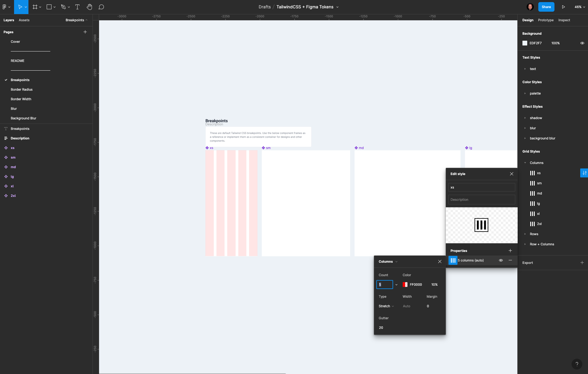The image size is (588, 374).
Task: Click the Share button
Action: [x=546, y=7]
